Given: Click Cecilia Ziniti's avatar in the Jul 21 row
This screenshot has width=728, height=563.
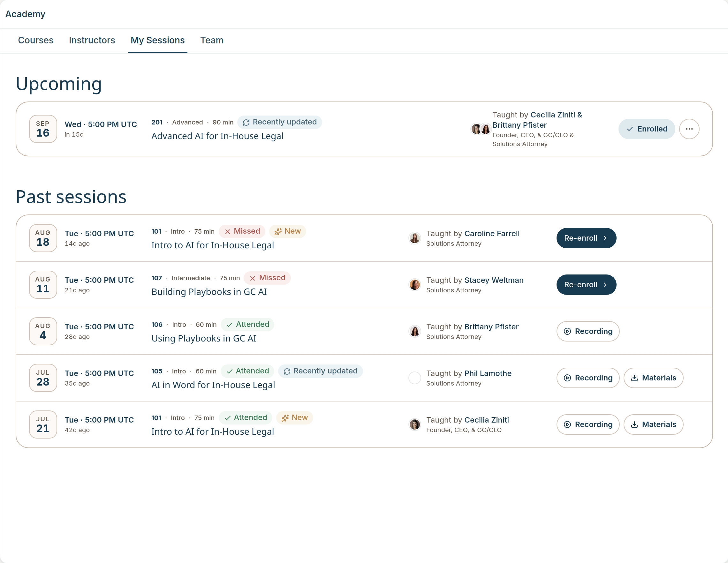Looking at the screenshot, I should 415,424.
